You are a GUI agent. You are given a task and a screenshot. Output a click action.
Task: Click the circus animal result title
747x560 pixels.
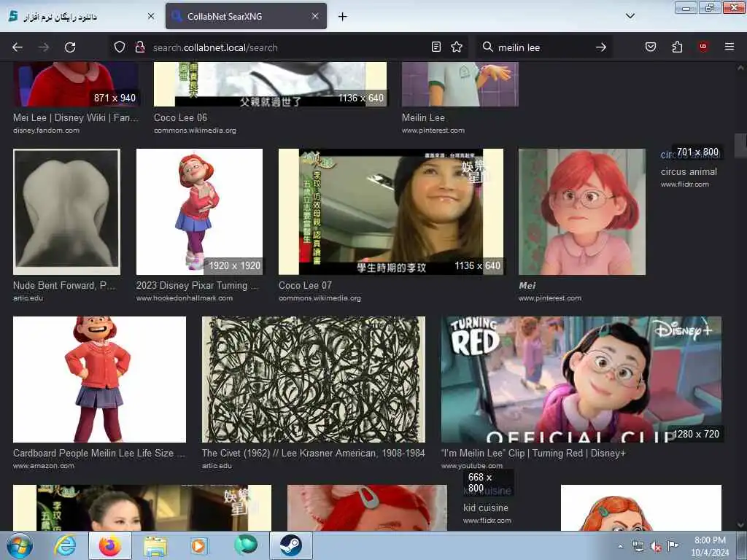click(689, 172)
